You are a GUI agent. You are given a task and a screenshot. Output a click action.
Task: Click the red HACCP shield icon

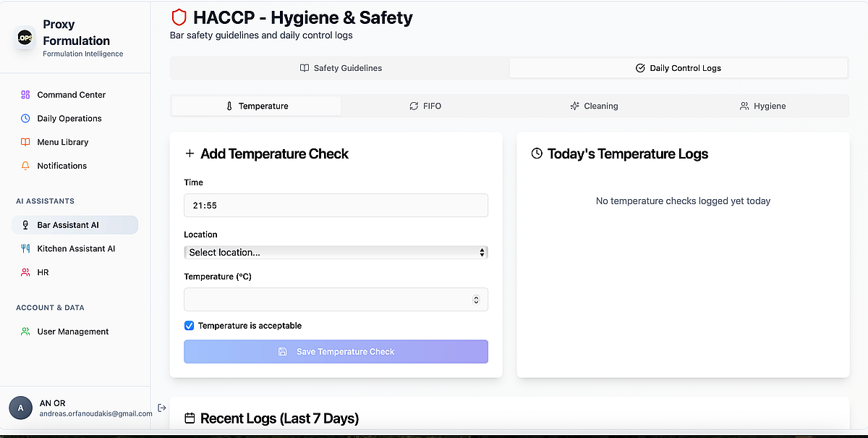point(179,17)
